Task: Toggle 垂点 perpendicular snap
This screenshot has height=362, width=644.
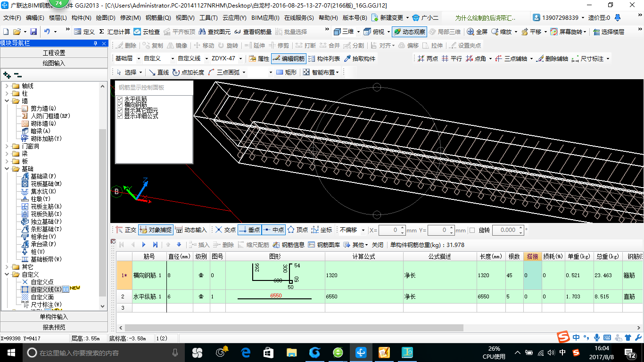Action: [249, 230]
